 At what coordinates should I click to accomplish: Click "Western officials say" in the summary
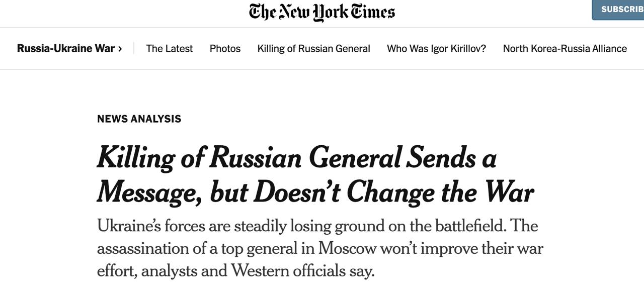click(x=303, y=271)
